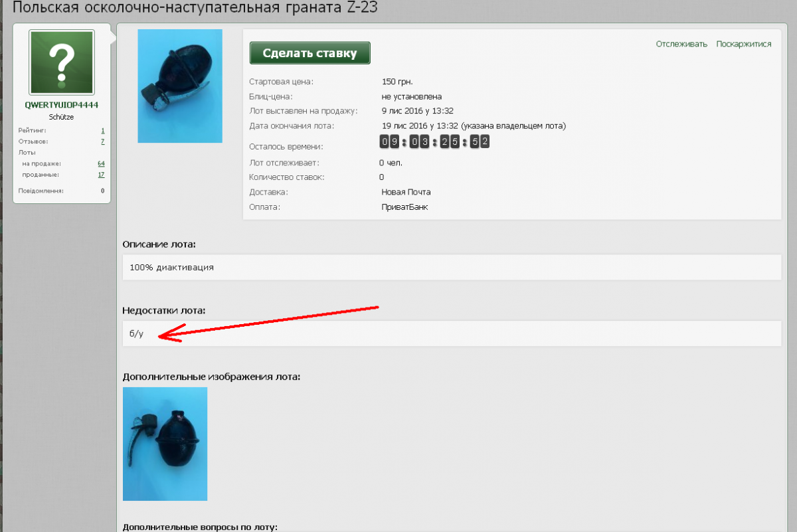The width and height of the screenshot is (797, 532).
Task: Click the seller rank label Schütze
Action: [62, 117]
